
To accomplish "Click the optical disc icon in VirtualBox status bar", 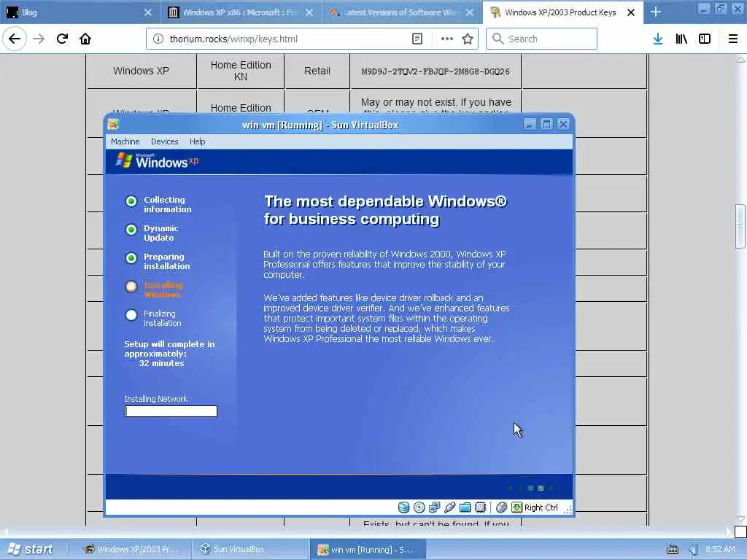I will tap(419, 507).
